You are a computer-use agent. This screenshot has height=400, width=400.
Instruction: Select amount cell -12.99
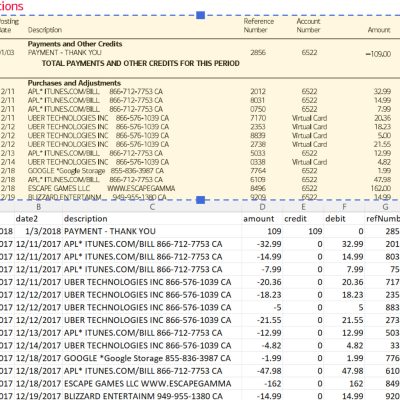(x=262, y=333)
